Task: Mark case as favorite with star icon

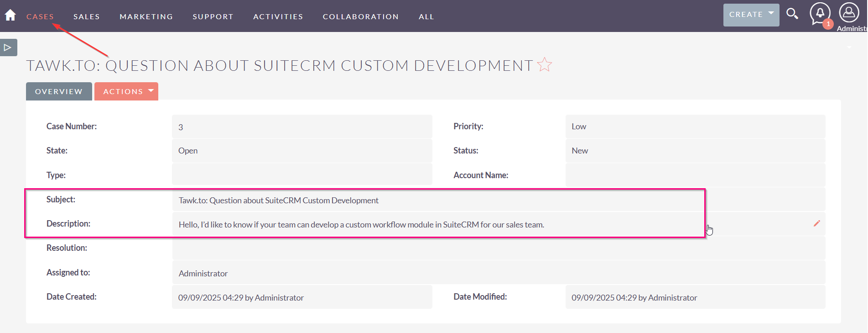Action: coord(545,65)
